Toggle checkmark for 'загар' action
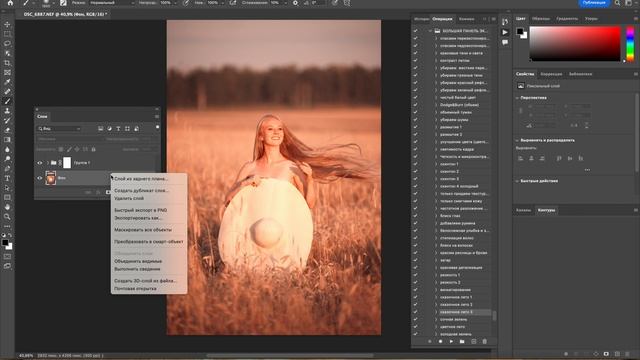Screen dimensions: 640x360 pos(416,260)
